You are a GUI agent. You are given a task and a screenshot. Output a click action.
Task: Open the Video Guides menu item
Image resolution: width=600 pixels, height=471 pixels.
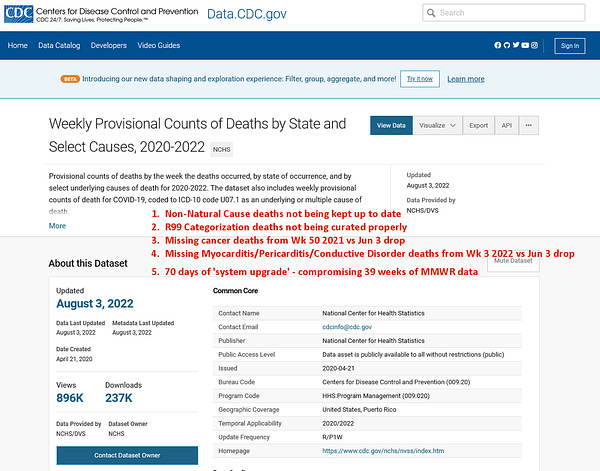point(159,45)
